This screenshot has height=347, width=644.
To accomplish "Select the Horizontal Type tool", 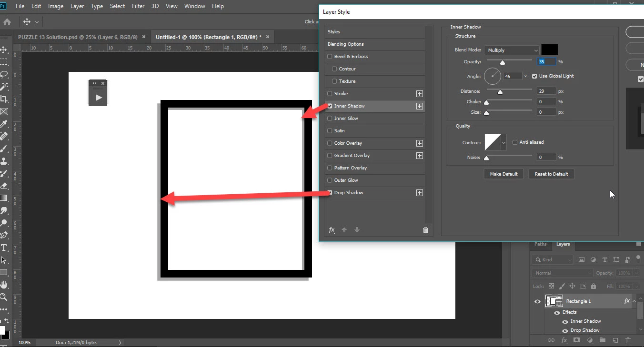I will (3, 248).
